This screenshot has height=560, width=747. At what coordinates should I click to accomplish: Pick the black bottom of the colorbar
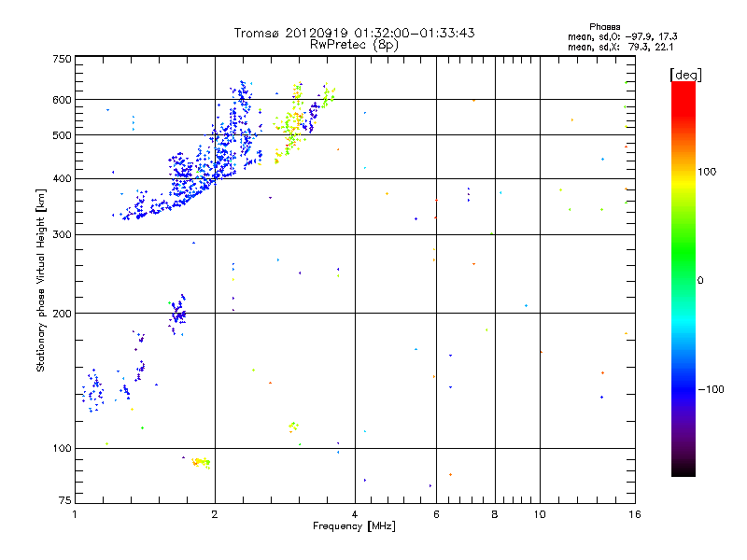pos(684,469)
